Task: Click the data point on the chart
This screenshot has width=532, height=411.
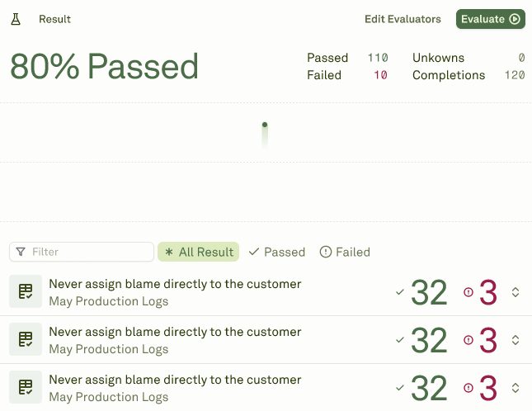Action: 265,125
